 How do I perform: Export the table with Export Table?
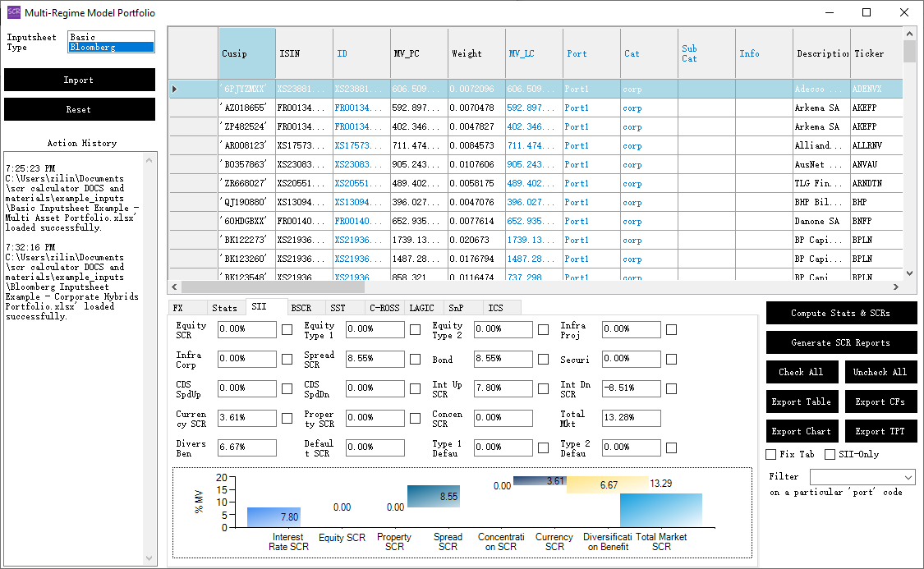click(802, 402)
